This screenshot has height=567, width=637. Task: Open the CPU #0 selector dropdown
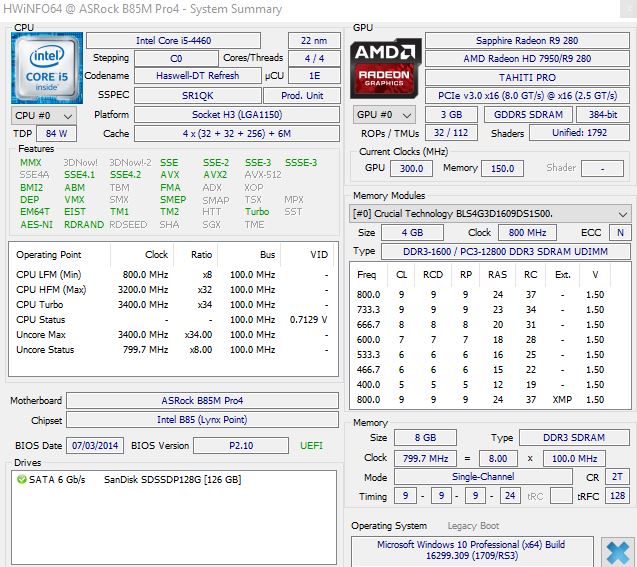(x=43, y=116)
